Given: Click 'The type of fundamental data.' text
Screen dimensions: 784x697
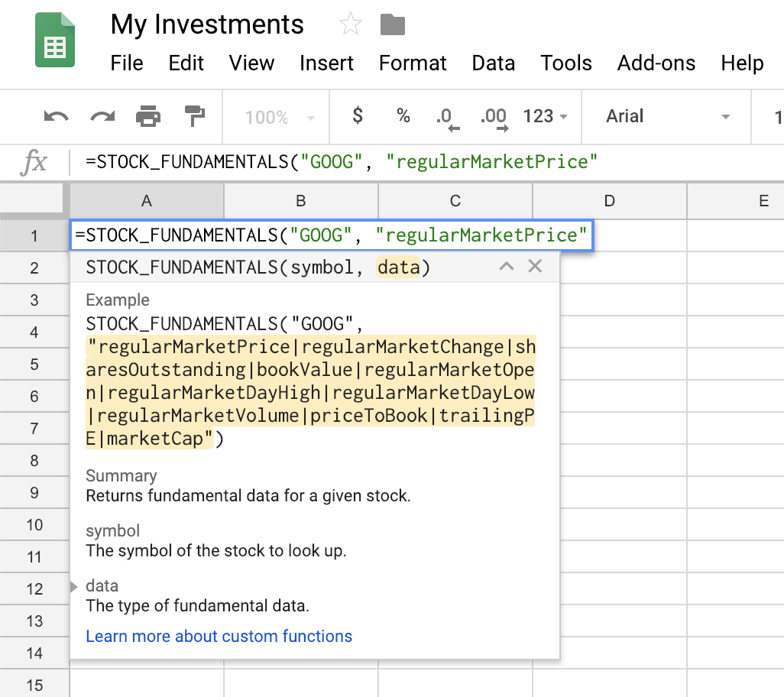Looking at the screenshot, I should (197, 605).
